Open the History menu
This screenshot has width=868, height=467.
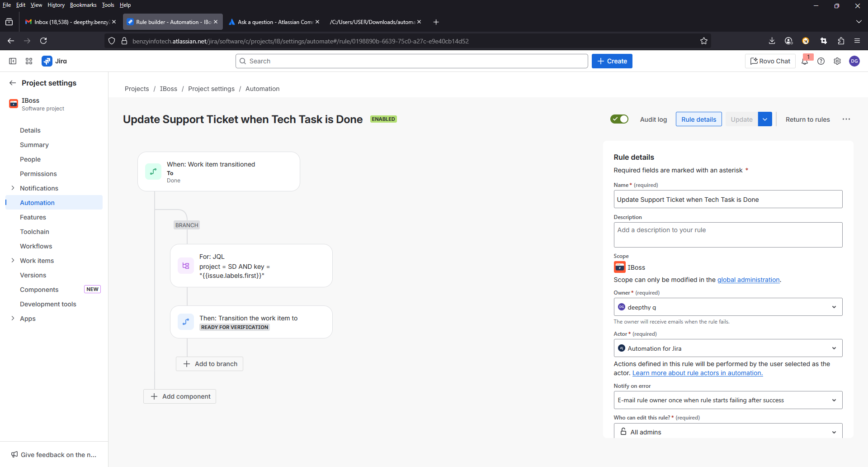click(x=56, y=5)
